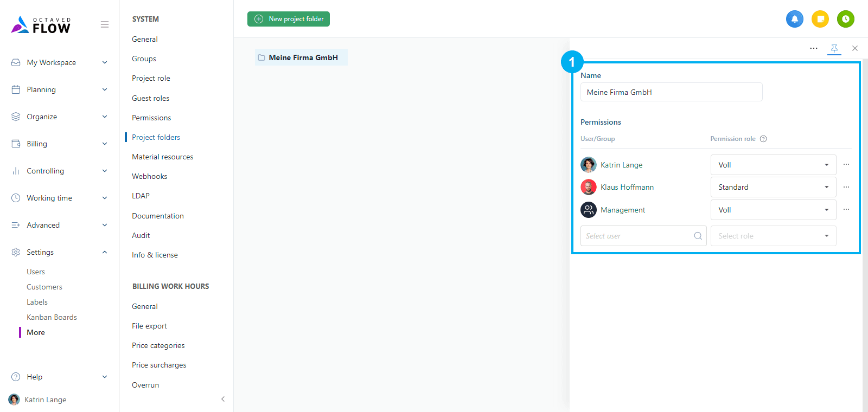Open Katrin Lange's permission role dropdown
Screen dimensions: 868x412
point(773,165)
